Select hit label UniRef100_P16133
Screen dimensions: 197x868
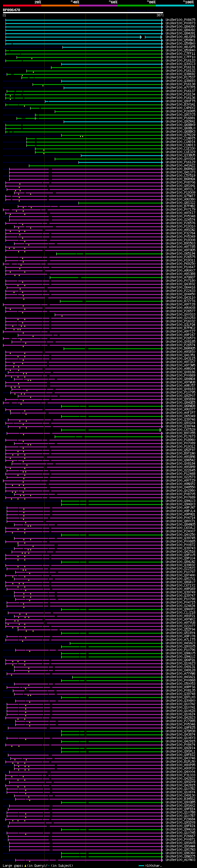pos(180,60)
